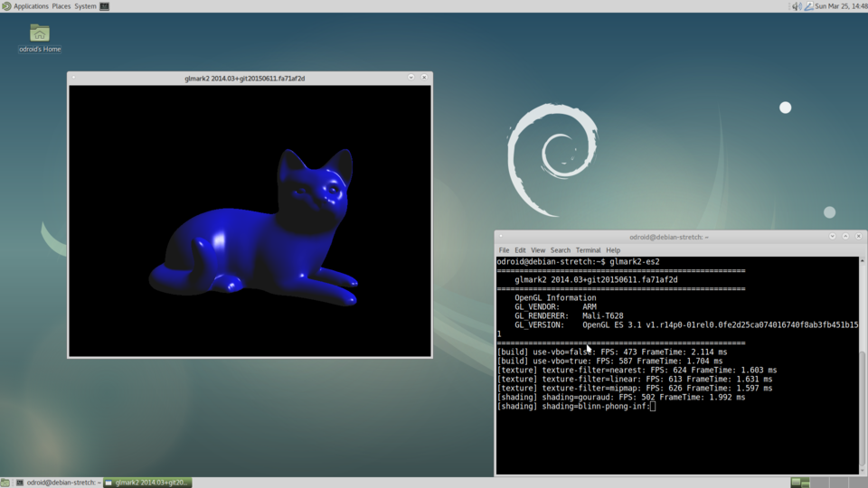Viewport: 868px width, 488px height.
Task: Minimize the glmark2 window using its chevron button
Action: point(410,78)
